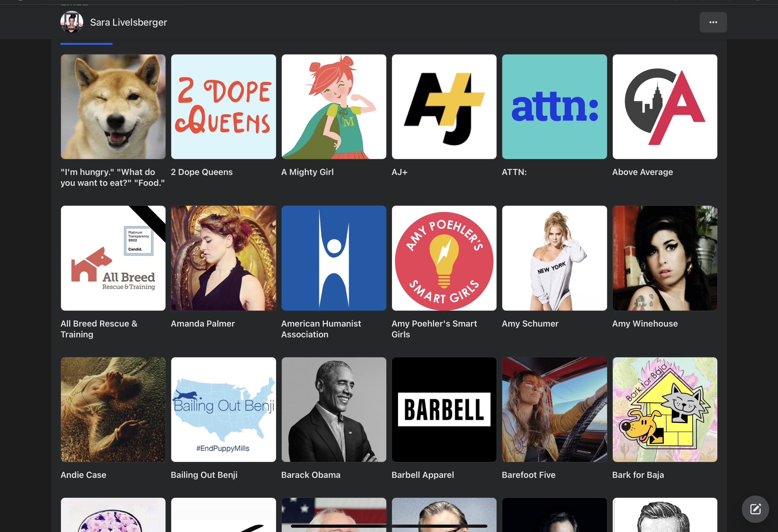This screenshot has height=532, width=778.
Task: Click the Andie Case title link
Action: tap(83, 475)
